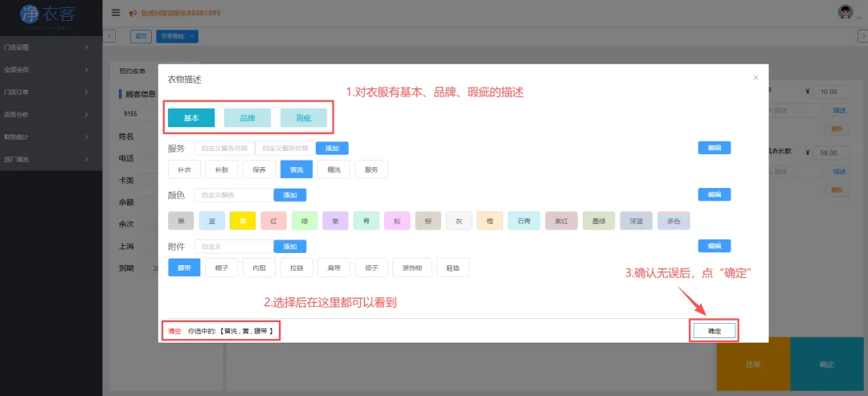Pick the 石青 color swatch

point(524,221)
